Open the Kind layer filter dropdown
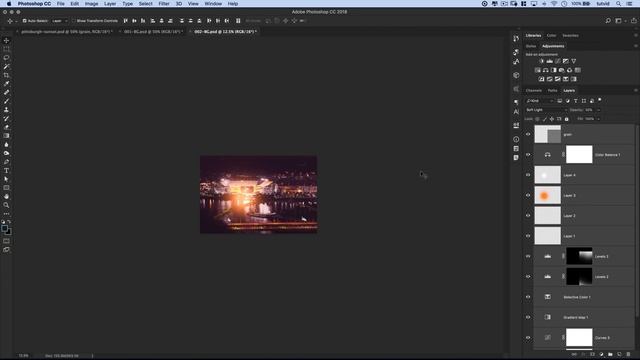640x360 pixels. (x=540, y=101)
